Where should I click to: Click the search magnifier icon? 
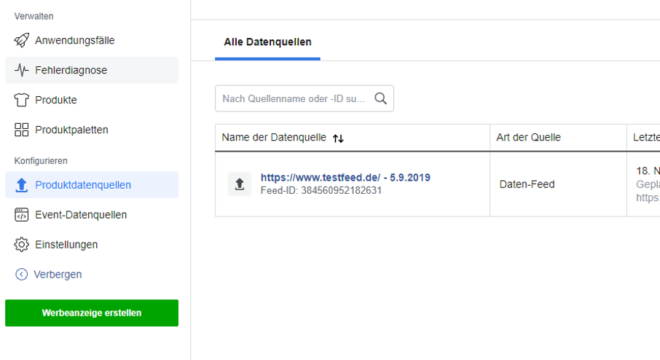381,99
